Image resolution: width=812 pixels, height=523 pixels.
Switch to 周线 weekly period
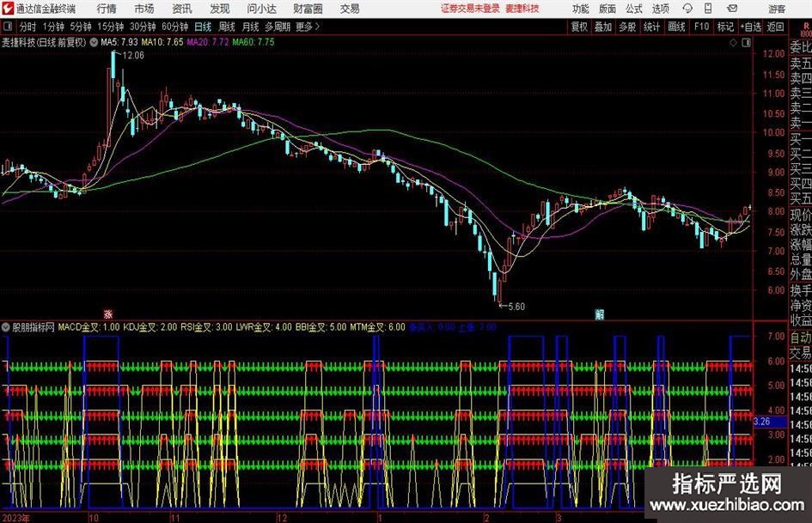(227, 27)
